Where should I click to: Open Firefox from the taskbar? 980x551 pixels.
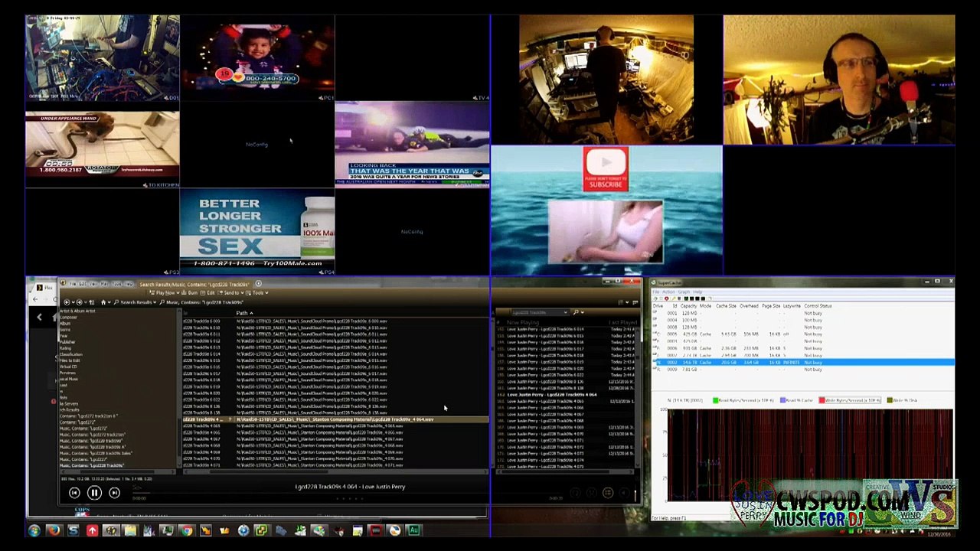(x=54, y=530)
